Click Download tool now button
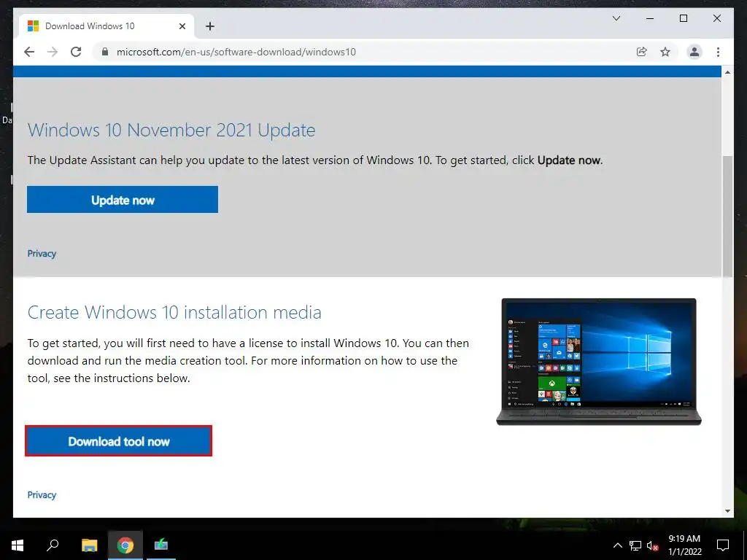The width and height of the screenshot is (747, 560). pyautogui.click(x=119, y=441)
